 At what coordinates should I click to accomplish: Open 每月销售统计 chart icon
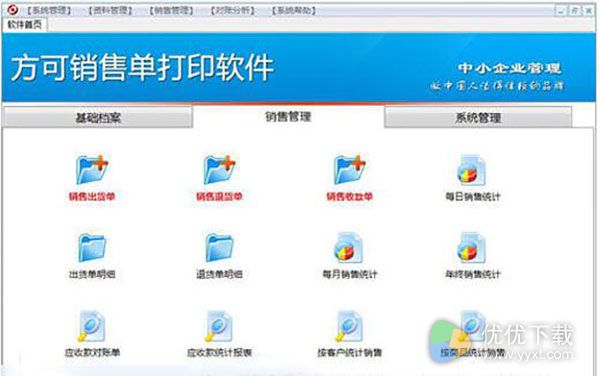coord(349,247)
